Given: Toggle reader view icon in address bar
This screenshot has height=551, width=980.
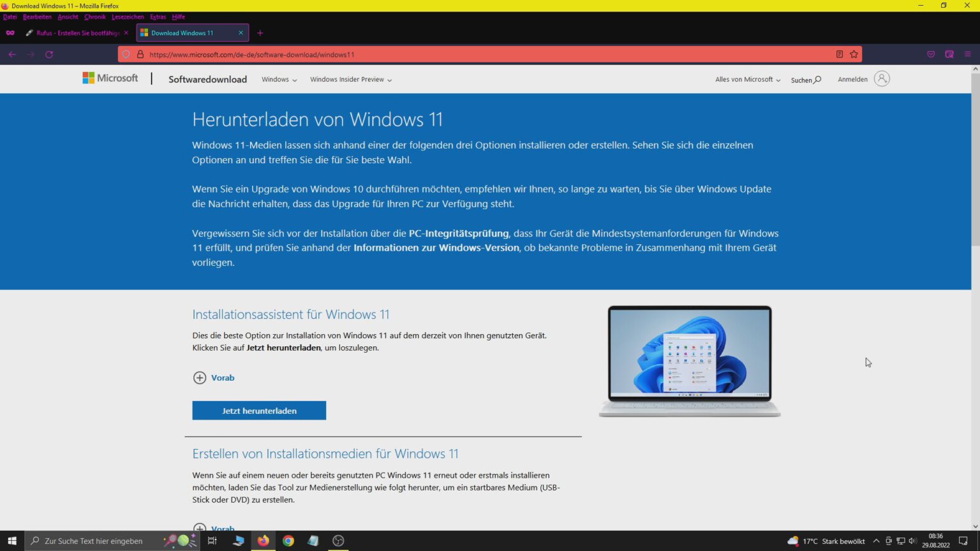Looking at the screenshot, I should (840, 54).
